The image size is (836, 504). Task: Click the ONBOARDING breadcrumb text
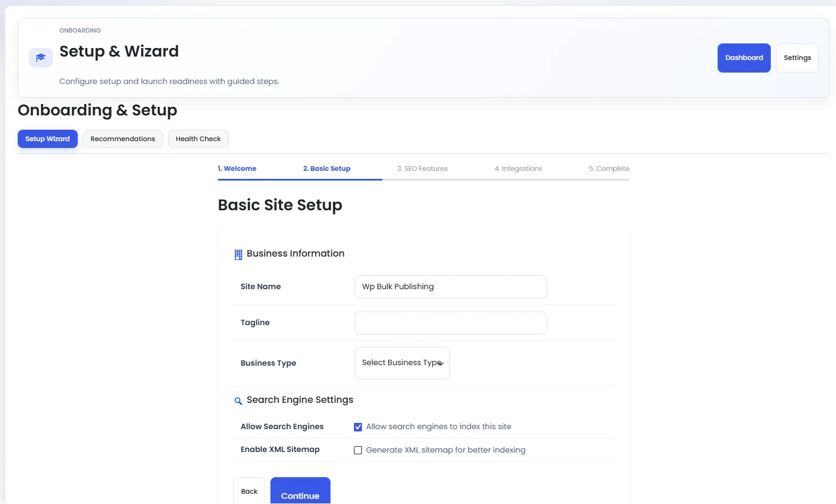80,30
